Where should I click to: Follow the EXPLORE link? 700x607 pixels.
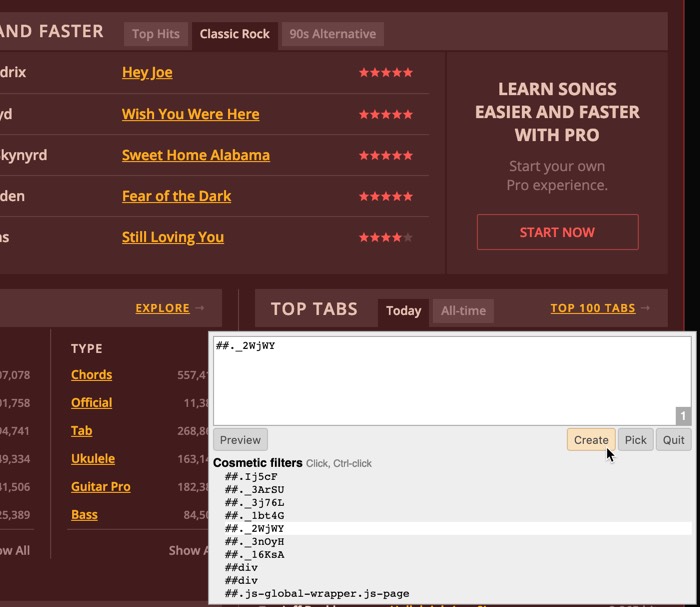click(162, 308)
